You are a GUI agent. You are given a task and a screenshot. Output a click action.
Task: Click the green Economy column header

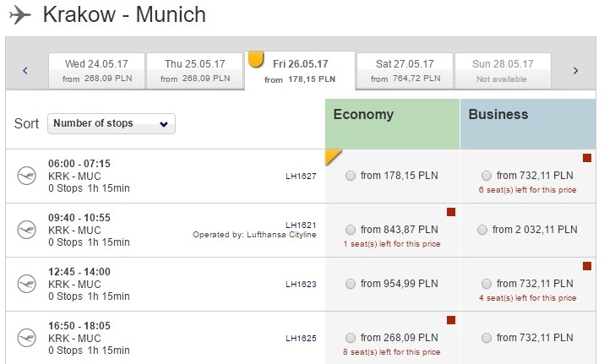393,124
